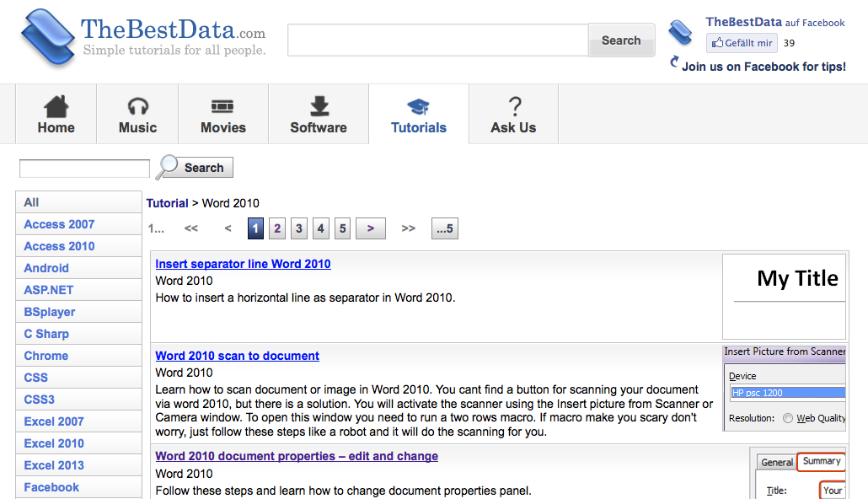Focus the small tutorial search box
This screenshot has height=499, width=868.
click(84, 169)
